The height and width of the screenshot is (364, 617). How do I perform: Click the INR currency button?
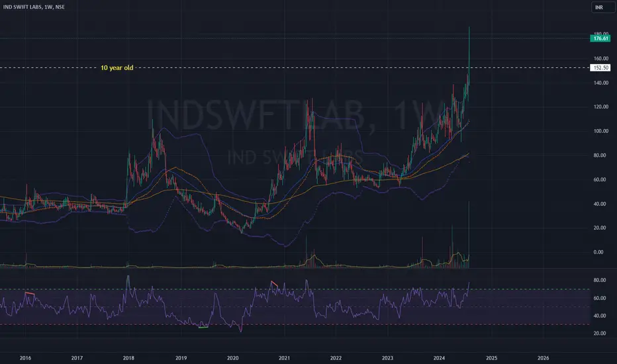point(602,7)
